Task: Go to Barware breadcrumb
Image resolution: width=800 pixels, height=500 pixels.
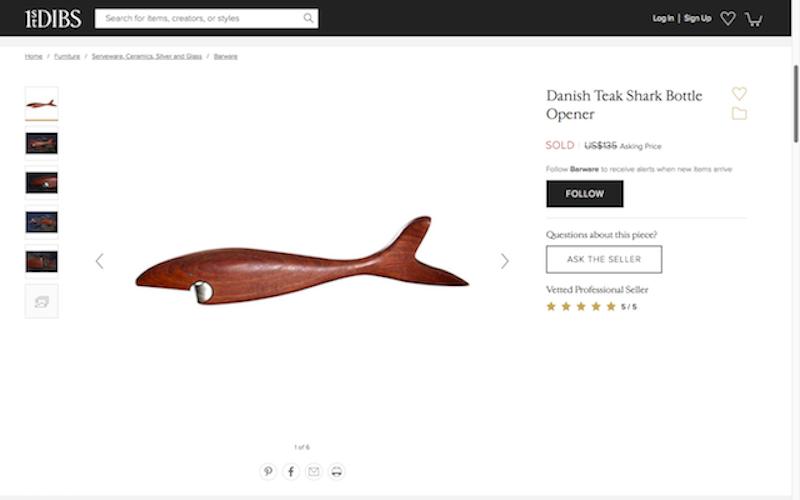Action: (x=225, y=56)
